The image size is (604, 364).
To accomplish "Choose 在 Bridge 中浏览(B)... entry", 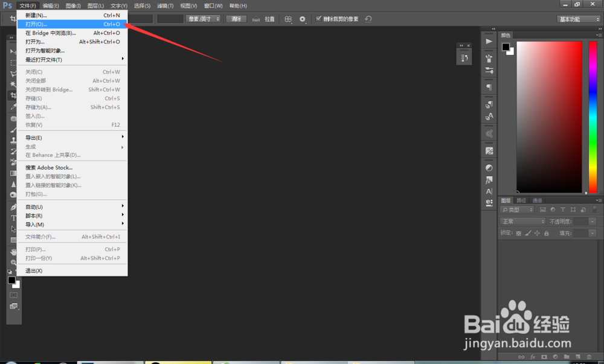I will 72,33.
